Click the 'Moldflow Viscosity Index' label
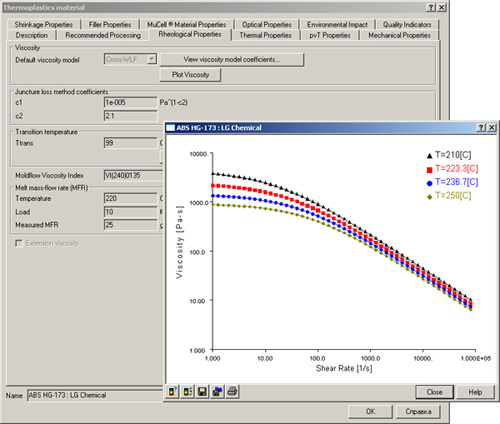This screenshot has height=424, width=500. pos(49,175)
